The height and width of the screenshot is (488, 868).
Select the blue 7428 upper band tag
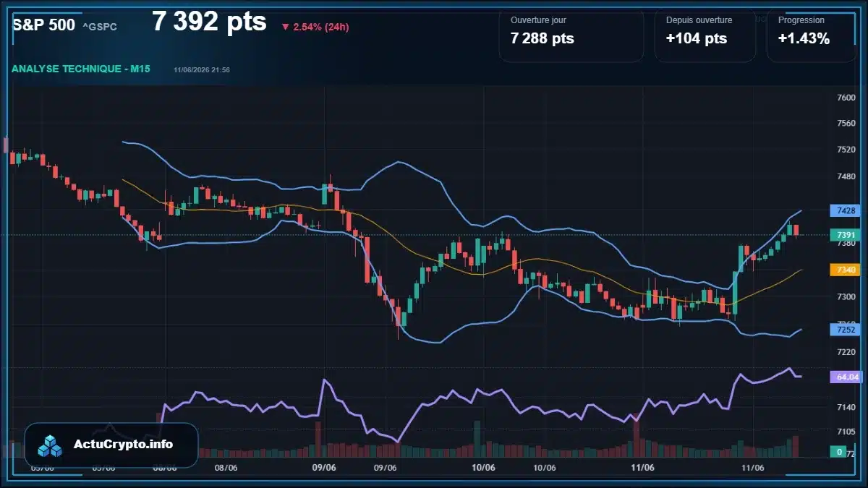point(846,210)
